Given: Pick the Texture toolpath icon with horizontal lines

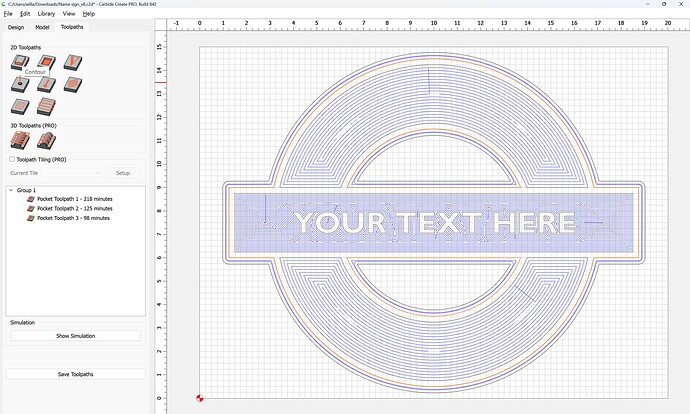Looking at the screenshot, I should (x=45, y=106).
